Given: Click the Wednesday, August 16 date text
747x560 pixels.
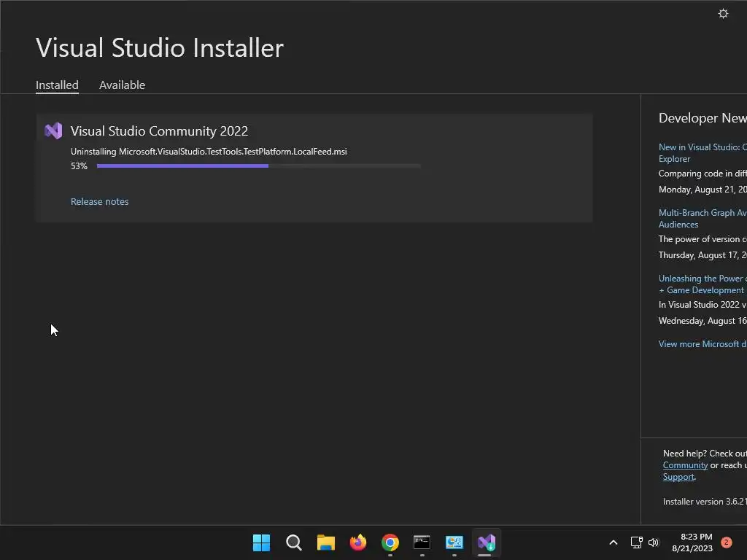Looking at the screenshot, I should point(703,321).
